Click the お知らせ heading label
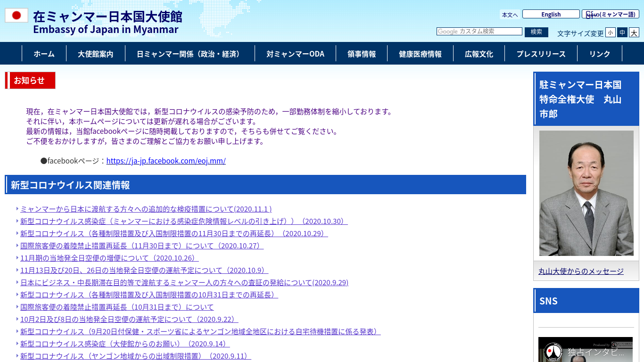644x362 pixels. pyautogui.click(x=30, y=80)
